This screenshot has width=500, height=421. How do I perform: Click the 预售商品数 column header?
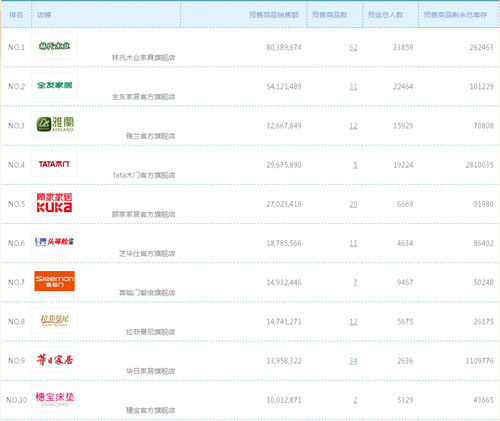(330, 15)
